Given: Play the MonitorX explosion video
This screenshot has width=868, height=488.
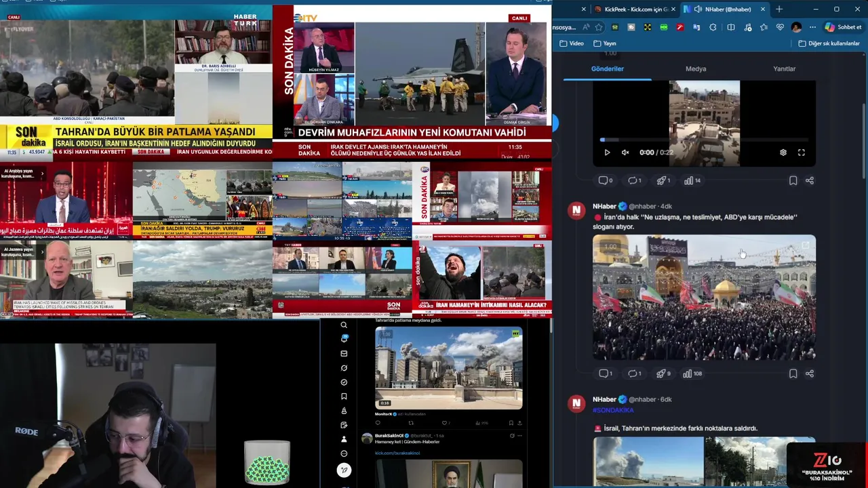Looking at the screenshot, I should (449, 368).
